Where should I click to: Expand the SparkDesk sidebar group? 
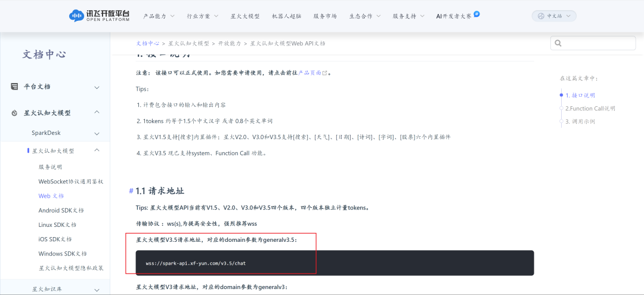click(x=97, y=133)
